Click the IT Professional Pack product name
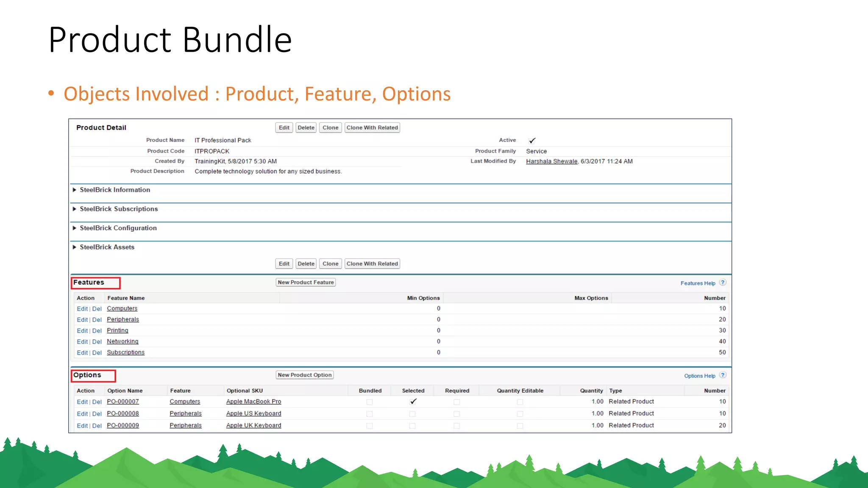The image size is (868, 488). tap(223, 140)
